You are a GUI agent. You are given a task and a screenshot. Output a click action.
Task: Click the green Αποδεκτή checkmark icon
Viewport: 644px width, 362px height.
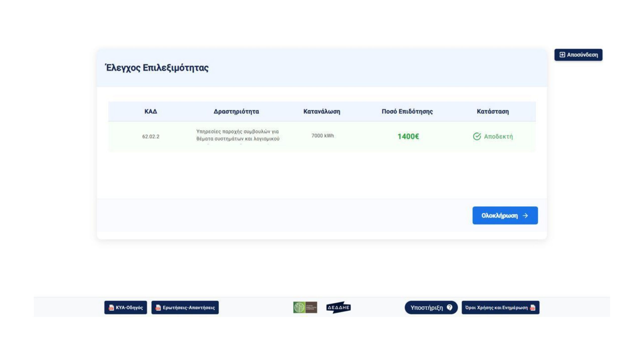(477, 137)
